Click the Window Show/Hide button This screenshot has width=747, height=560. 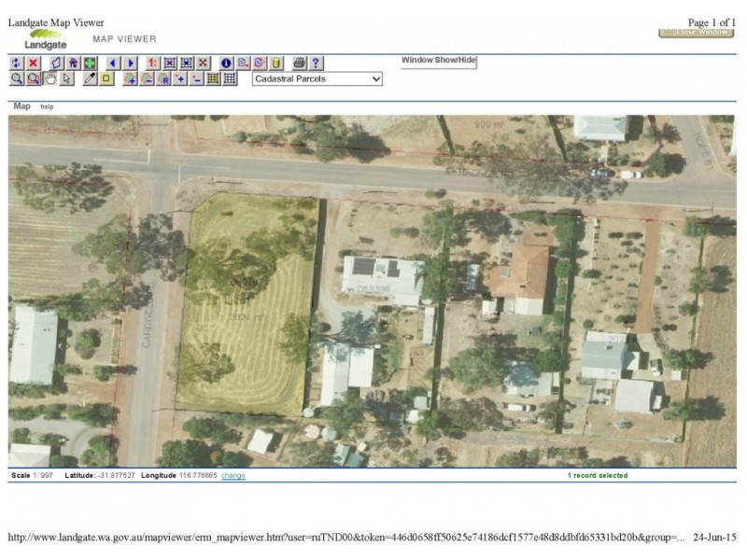439,61
